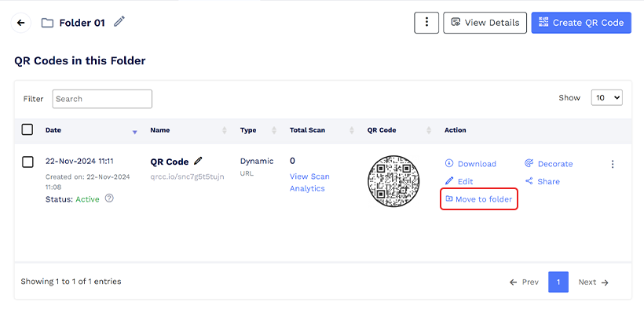Go to page 1 in pagination
The image size is (644, 313).
click(x=558, y=282)
